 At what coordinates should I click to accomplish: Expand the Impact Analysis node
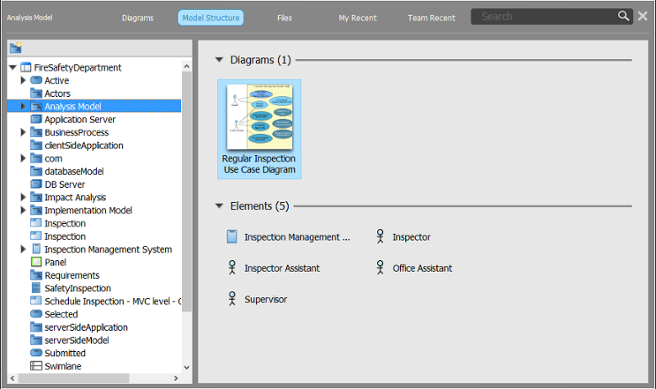tap(23, 197)
